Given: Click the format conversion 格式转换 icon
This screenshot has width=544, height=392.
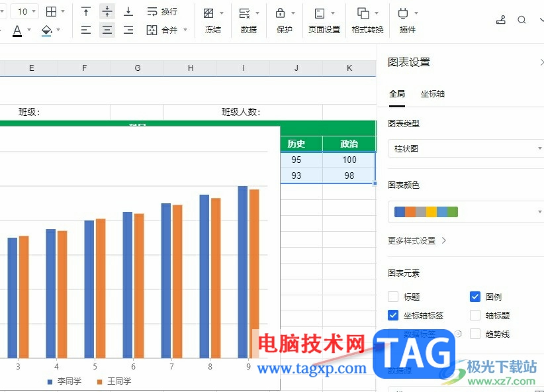Looking at the screenshot, I should pos(363,13).
